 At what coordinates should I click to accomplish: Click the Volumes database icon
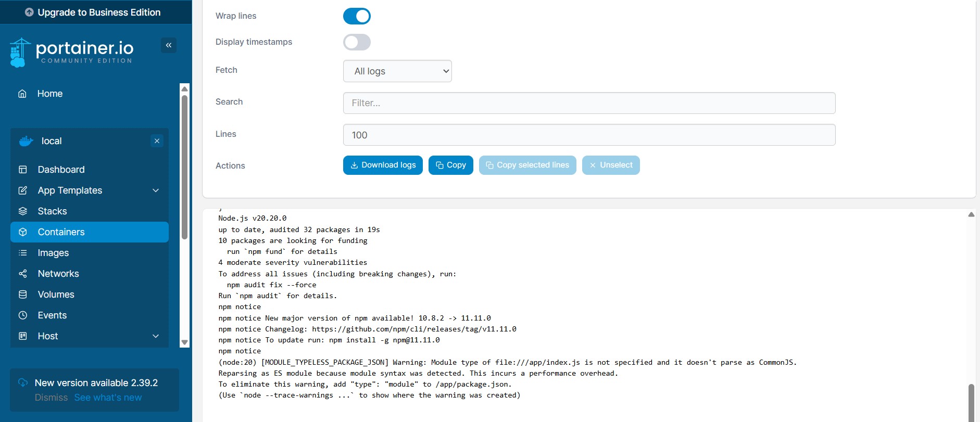(23, 295)
